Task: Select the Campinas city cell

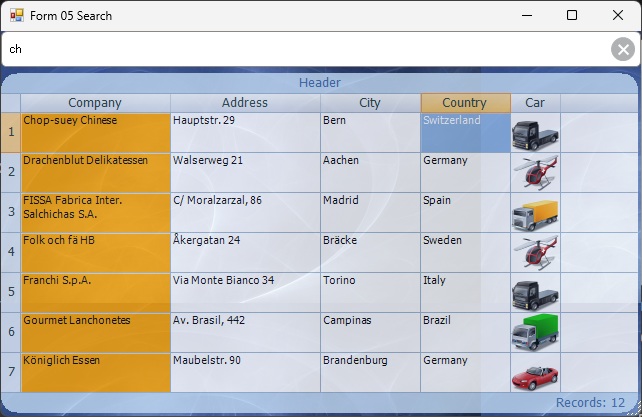Action: coord(370,332)
